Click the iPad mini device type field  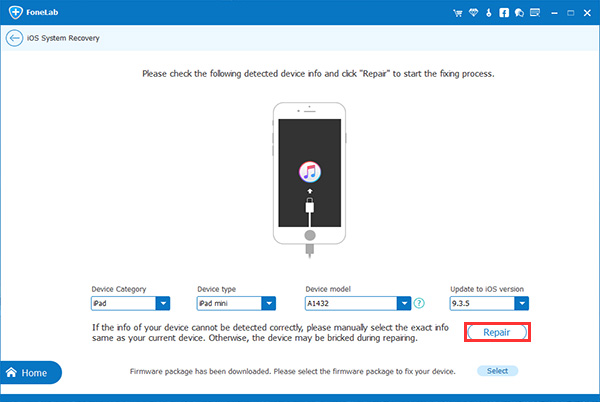pyautogui.click(x=229, y=303)
